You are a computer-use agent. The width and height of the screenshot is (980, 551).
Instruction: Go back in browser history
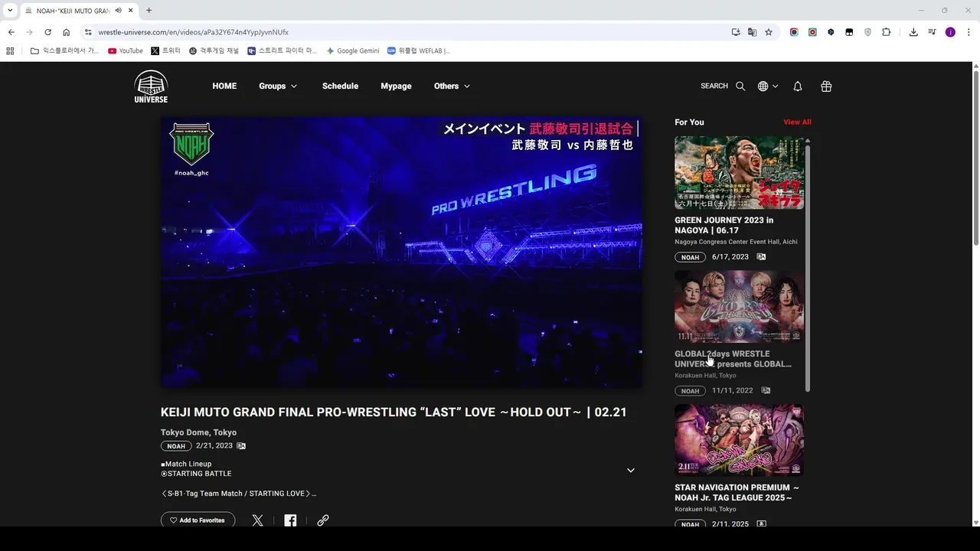coord(11,32)
